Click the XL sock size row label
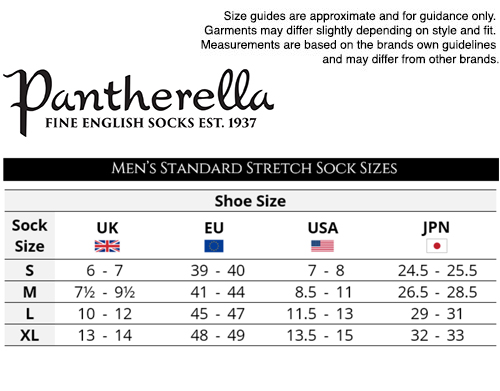The width and height of the screenshot is (500, 391). coord(29,335)
